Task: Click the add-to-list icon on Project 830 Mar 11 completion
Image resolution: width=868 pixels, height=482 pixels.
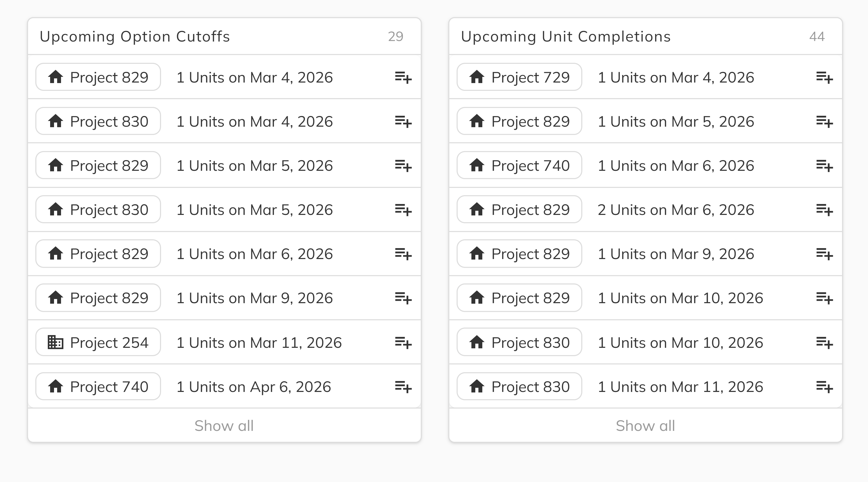Action: [825, 386]
